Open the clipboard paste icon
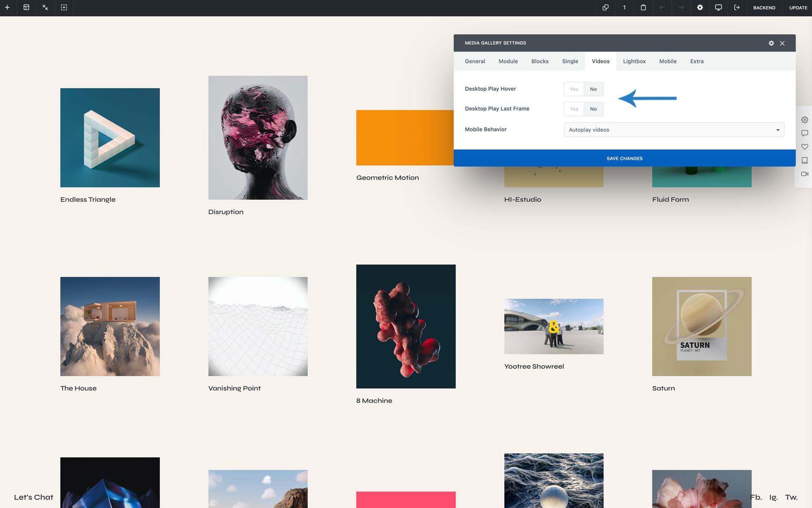The image size is (812, 508). [643, 8]
